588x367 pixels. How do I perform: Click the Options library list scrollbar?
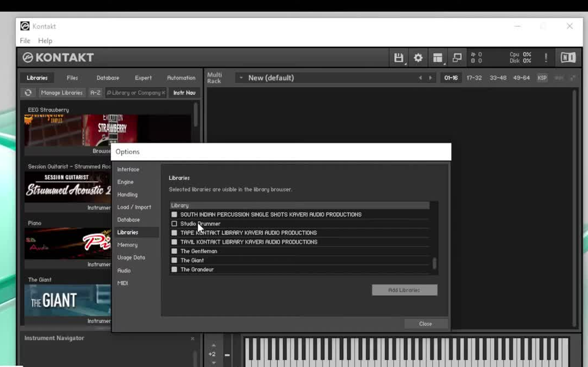coord(434,263)
